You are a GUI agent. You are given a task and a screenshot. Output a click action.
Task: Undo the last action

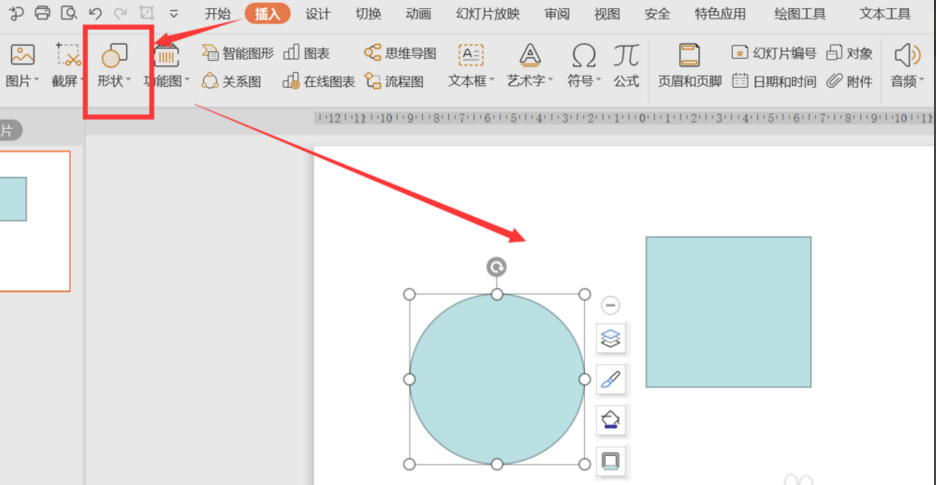(95, 13)
